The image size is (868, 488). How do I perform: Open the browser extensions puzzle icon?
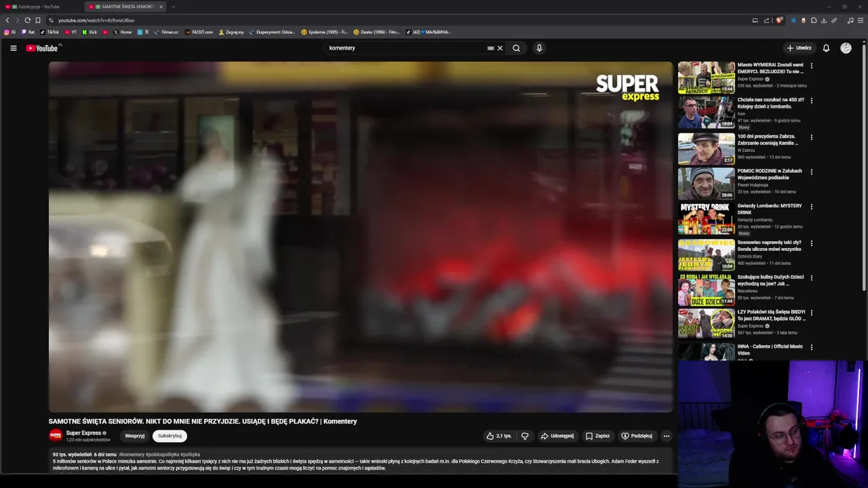tap(814, 20)
